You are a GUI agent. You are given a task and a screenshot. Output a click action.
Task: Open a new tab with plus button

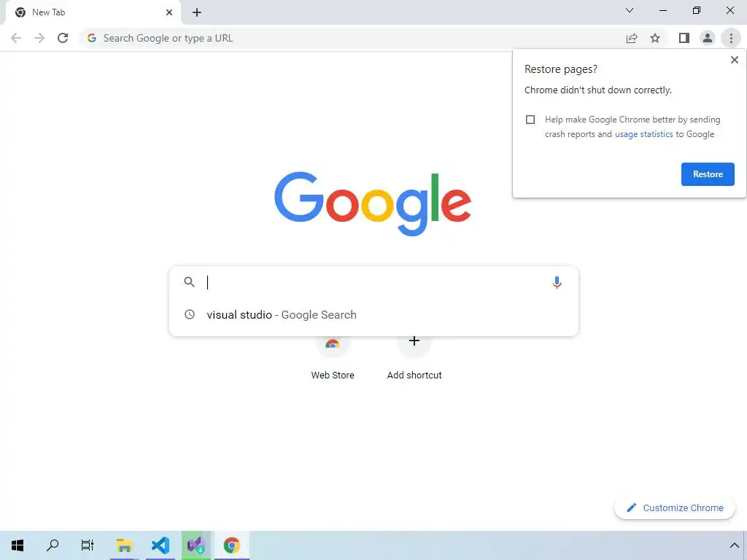197,13
